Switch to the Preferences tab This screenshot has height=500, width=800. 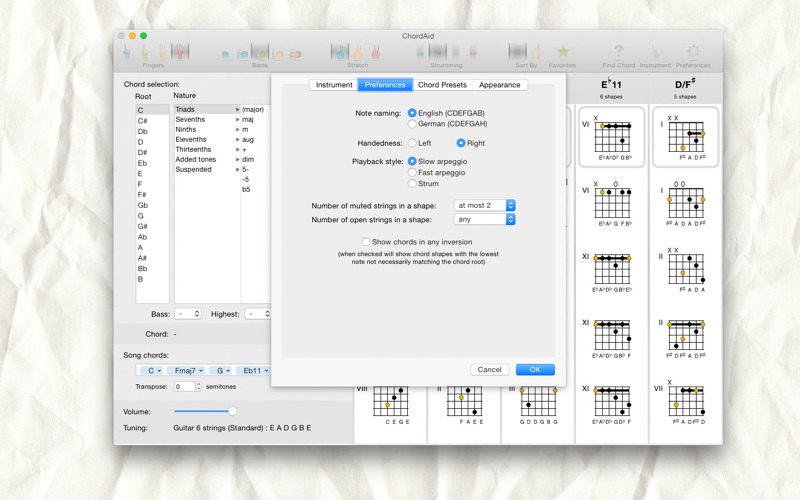[x=385, y=85]
